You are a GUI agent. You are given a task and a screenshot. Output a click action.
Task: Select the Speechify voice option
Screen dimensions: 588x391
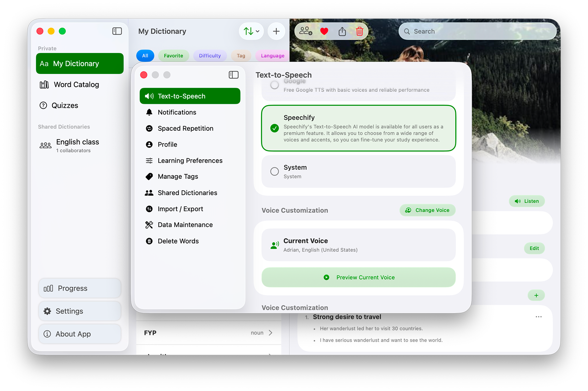(x=358, y=128)
